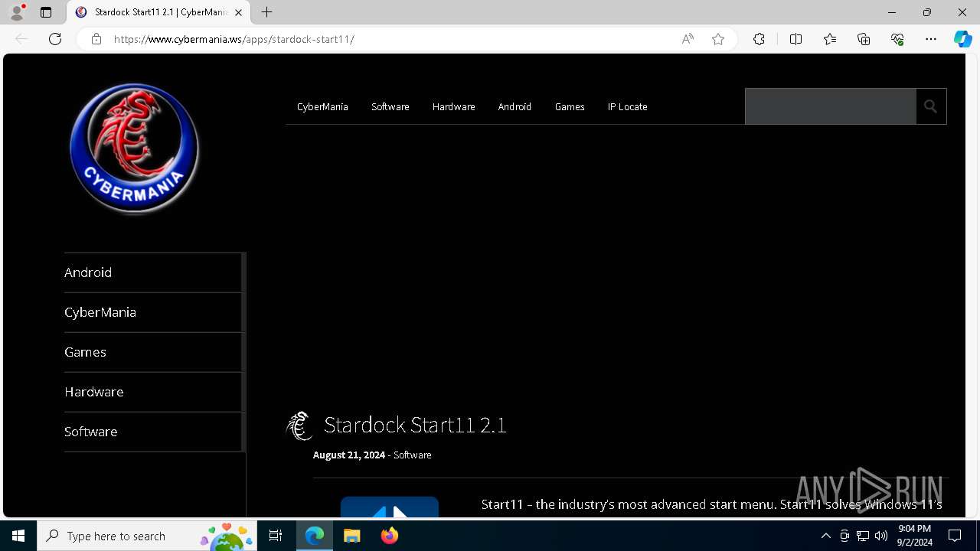Click the browser address bar URL
This screenshot has width=980, height=551.
[x=234, y=39]
